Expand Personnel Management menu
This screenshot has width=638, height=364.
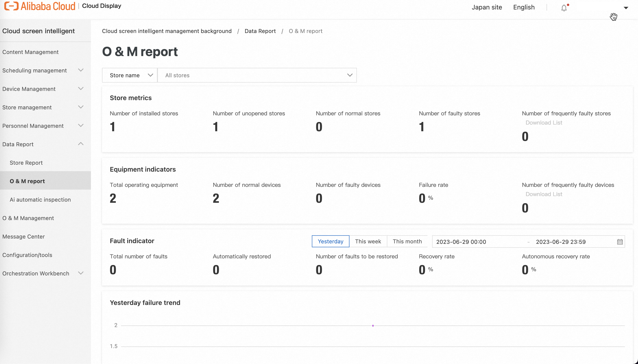[45, 126]
